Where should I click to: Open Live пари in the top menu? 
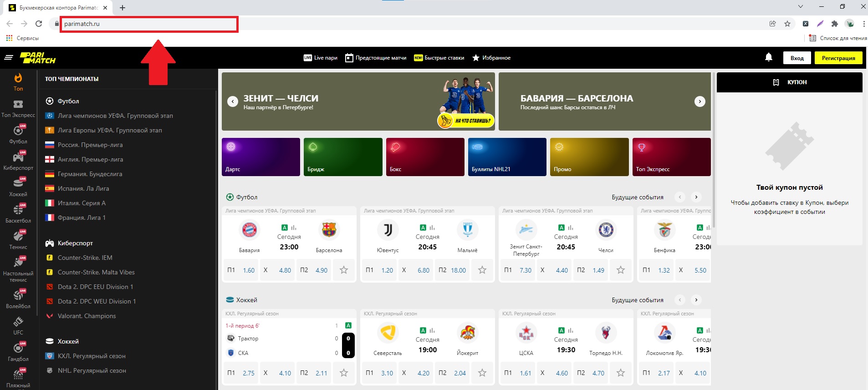[x=321, y=58]
